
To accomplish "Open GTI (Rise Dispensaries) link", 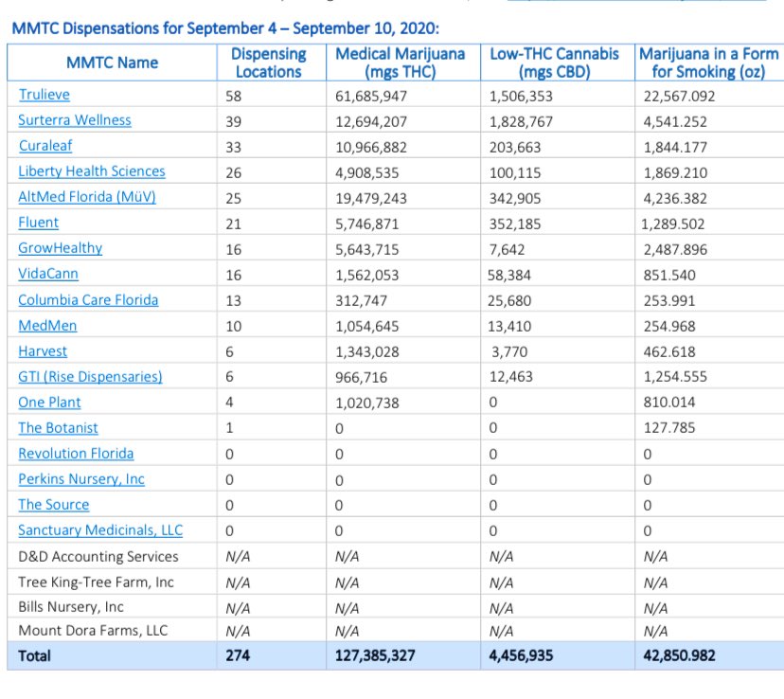I will (x=90, y=377).
